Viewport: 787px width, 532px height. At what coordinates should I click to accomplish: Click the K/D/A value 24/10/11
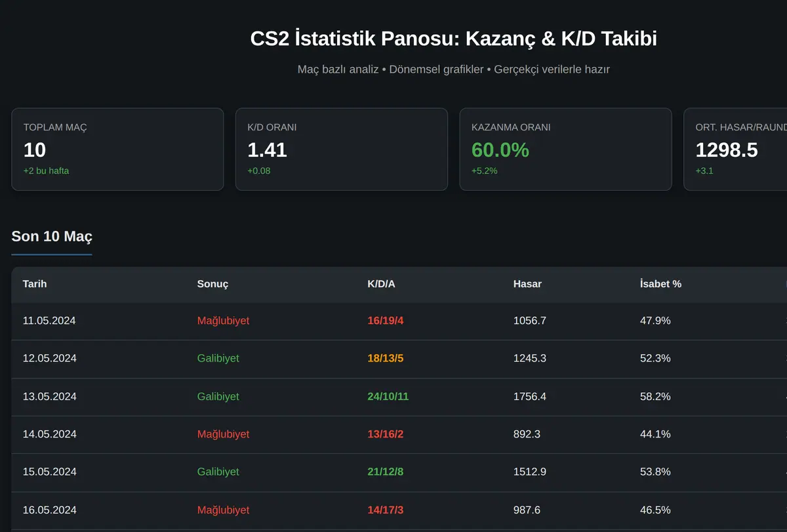(x=388, y=397)
